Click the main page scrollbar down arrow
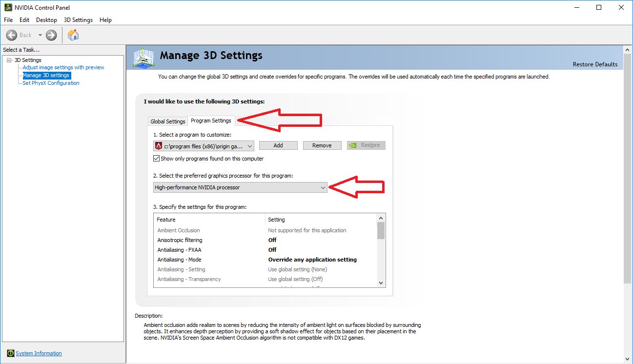 tap(628, 359)
